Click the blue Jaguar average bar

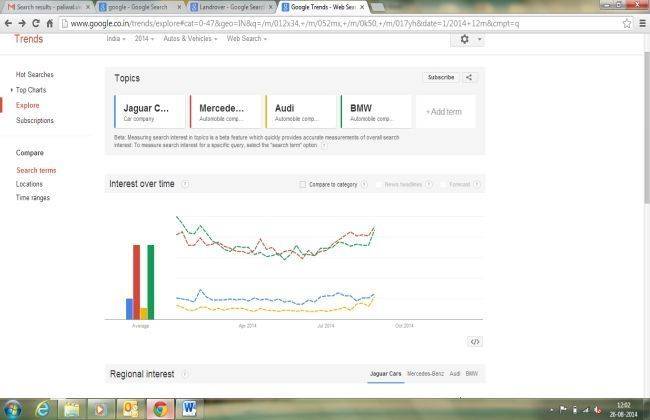[x=129, y=309]
